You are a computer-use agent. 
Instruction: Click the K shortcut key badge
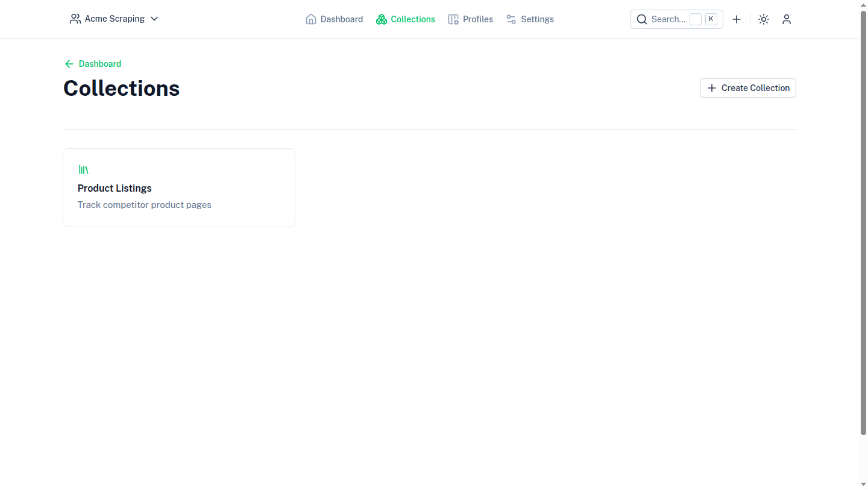711,19
